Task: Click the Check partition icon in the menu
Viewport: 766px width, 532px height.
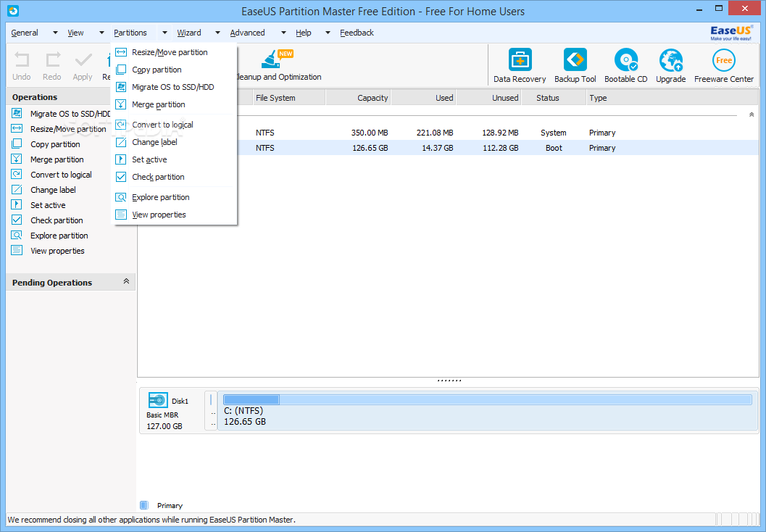Action: tap(121, 177)
